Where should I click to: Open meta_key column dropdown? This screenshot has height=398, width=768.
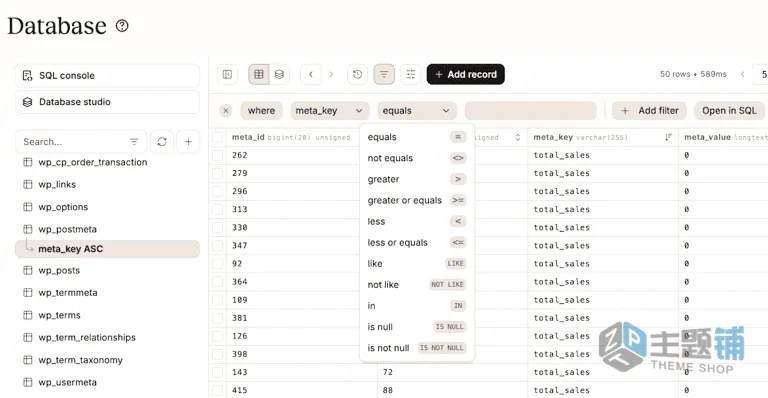point(329,111)
